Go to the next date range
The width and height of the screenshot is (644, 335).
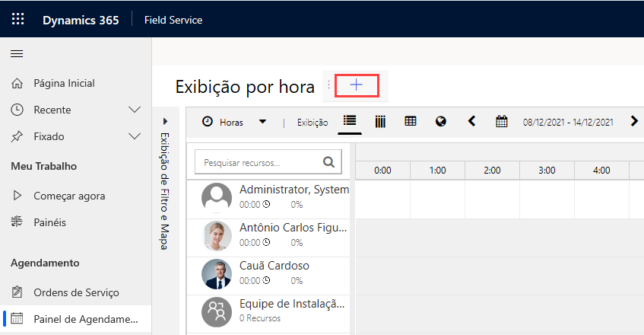634,121
